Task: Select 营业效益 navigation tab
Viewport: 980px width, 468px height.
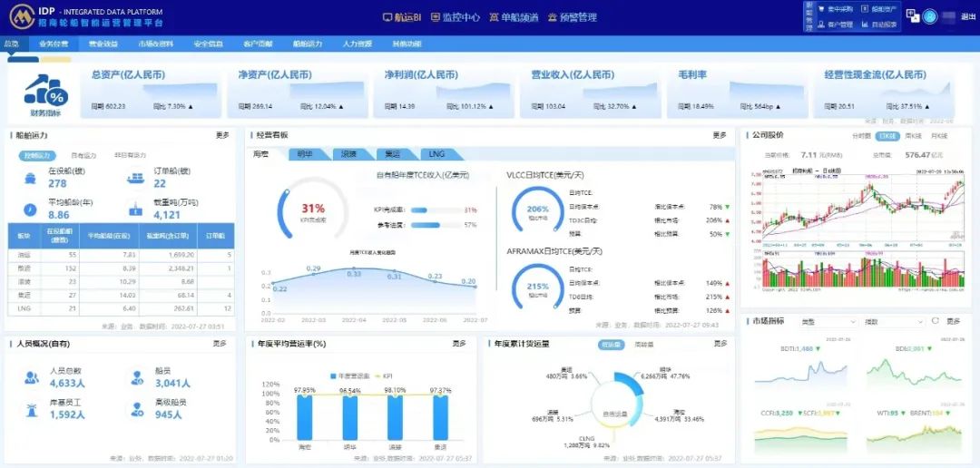Action: [103, 44]
